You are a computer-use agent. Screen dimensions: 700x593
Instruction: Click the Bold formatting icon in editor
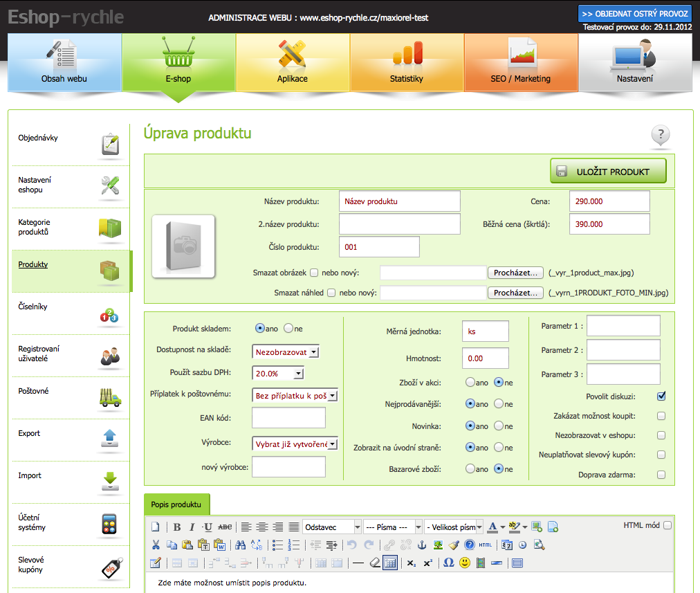(177, 527)
